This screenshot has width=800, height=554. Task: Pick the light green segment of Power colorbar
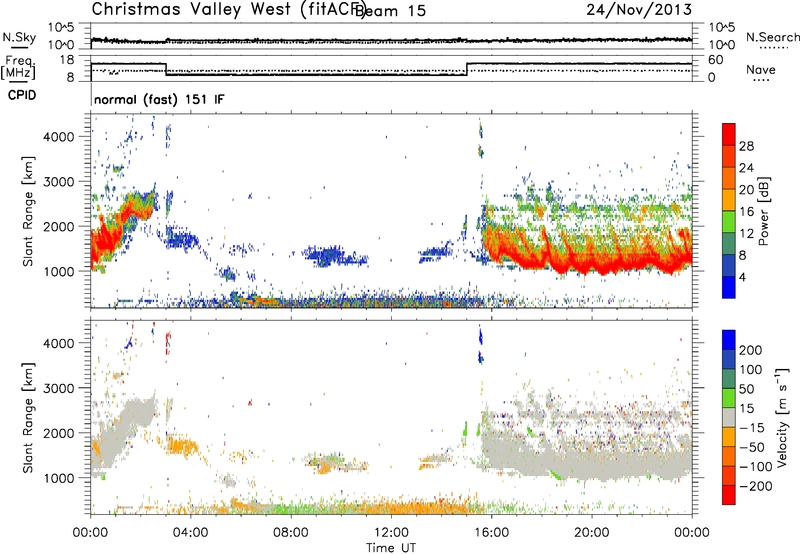[x=729, y=222]
